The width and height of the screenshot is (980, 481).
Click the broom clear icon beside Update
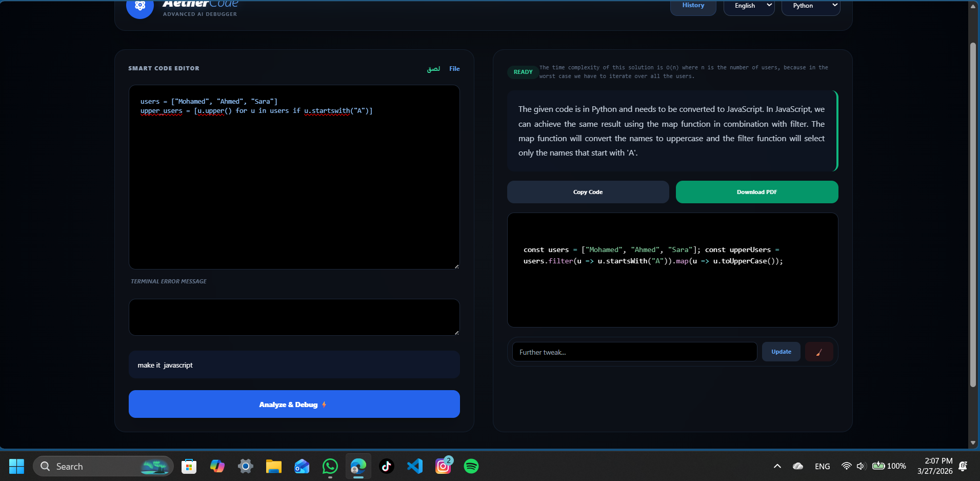click(x=818, y=352)
